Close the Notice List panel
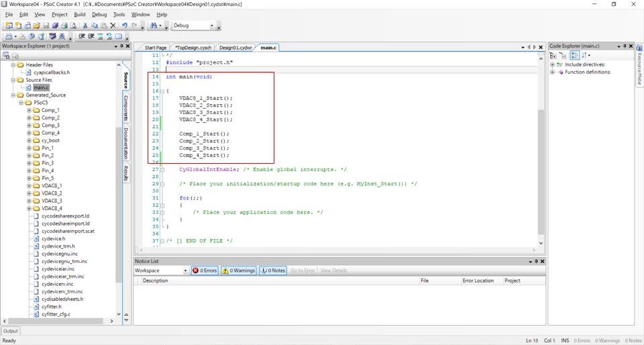 [543, 261]
